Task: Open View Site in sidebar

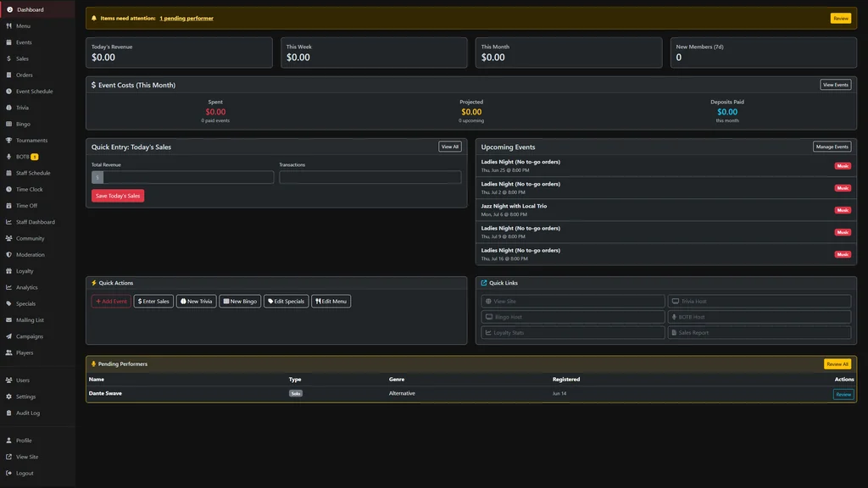Action: point(37,457)
